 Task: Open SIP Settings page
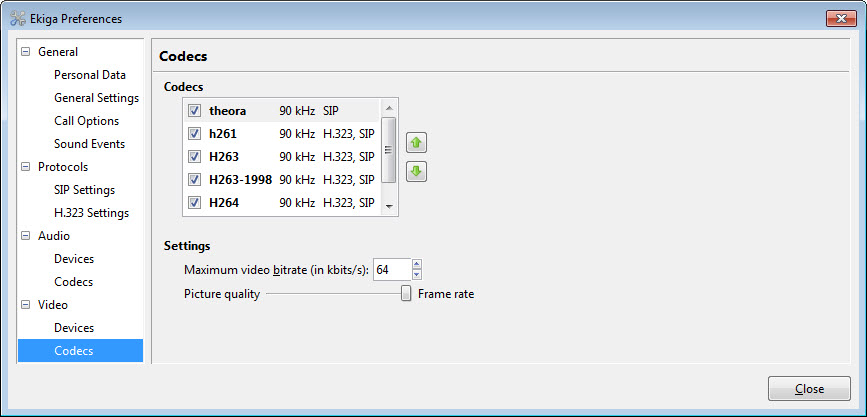[x=85, y=190]
